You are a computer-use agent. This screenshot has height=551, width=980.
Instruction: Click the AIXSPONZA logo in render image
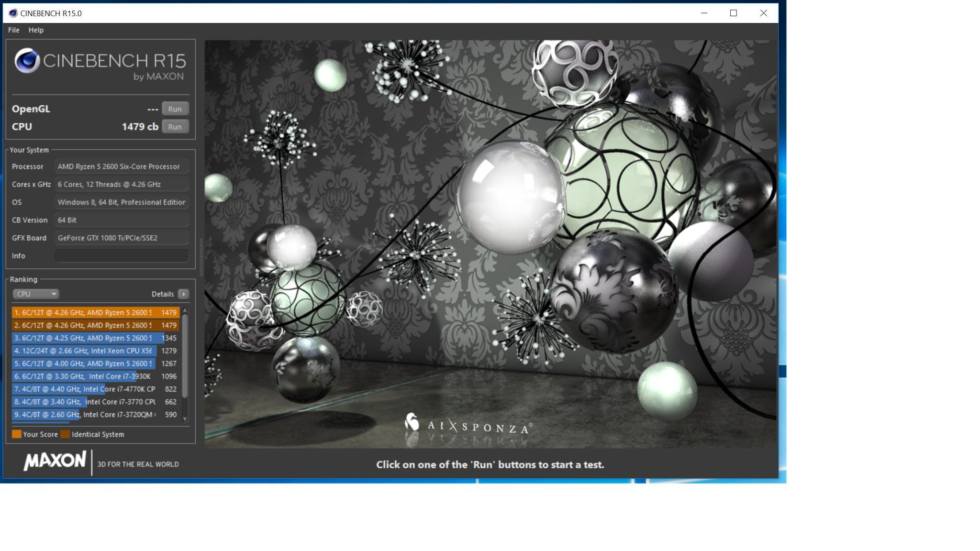[x=468, y=424]
